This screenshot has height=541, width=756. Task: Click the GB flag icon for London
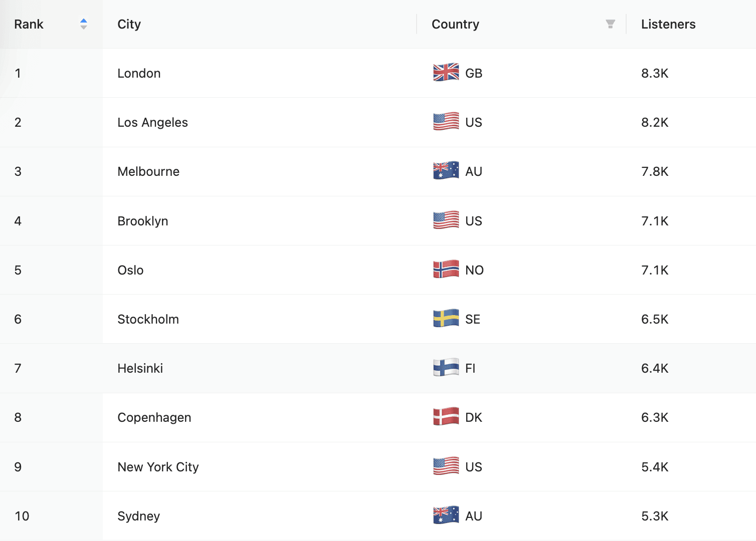coord(446,73)
